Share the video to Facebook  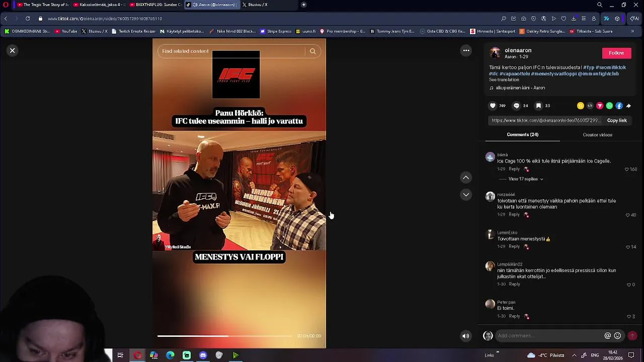pos(619,106)
